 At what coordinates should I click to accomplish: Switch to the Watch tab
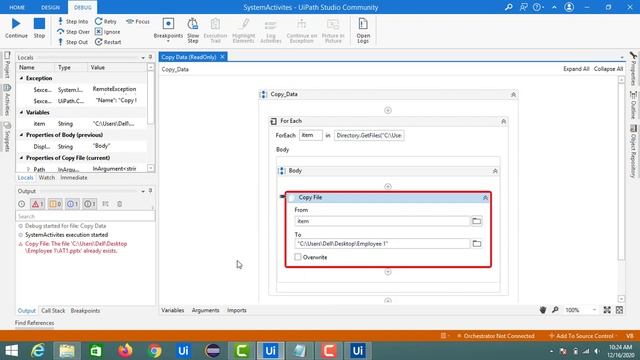click(47, 178)
